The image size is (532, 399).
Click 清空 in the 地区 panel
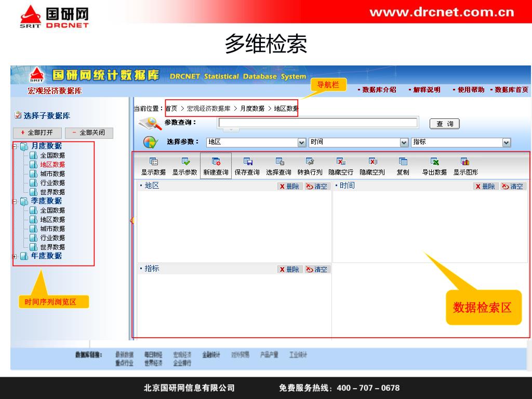click(317, 187)
